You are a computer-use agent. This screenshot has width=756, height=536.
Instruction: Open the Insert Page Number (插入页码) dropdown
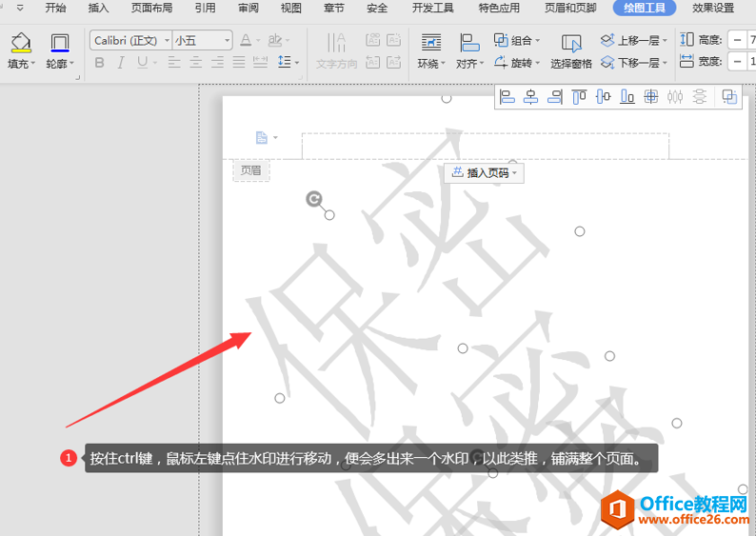(484, 172)
